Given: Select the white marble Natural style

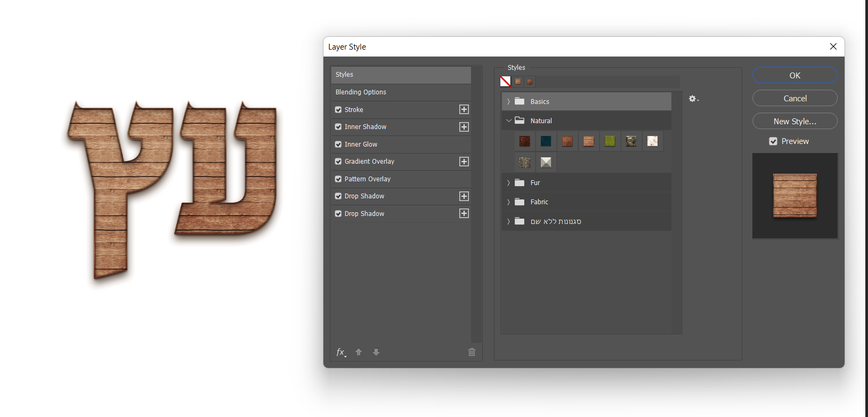Looking at the screenshot, I should click(x=653, y=141).
